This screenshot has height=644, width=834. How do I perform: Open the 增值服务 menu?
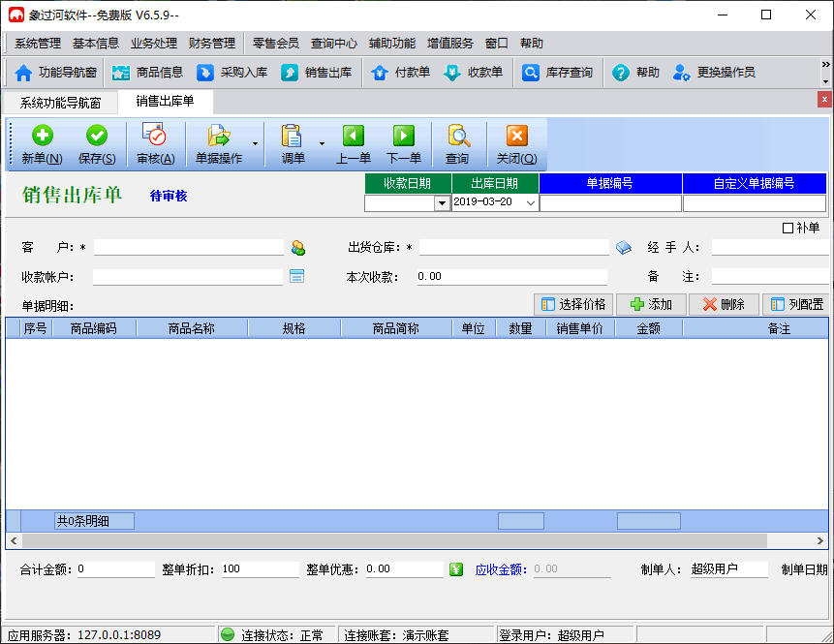pyautogui.click(x=450, y=44)
